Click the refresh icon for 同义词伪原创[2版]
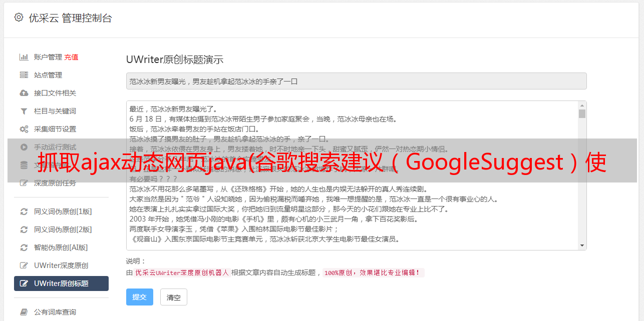 click(x=24, y=229)
